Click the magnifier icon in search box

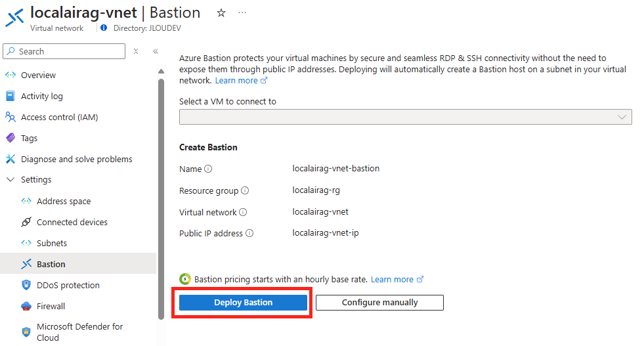click(11, 51)
